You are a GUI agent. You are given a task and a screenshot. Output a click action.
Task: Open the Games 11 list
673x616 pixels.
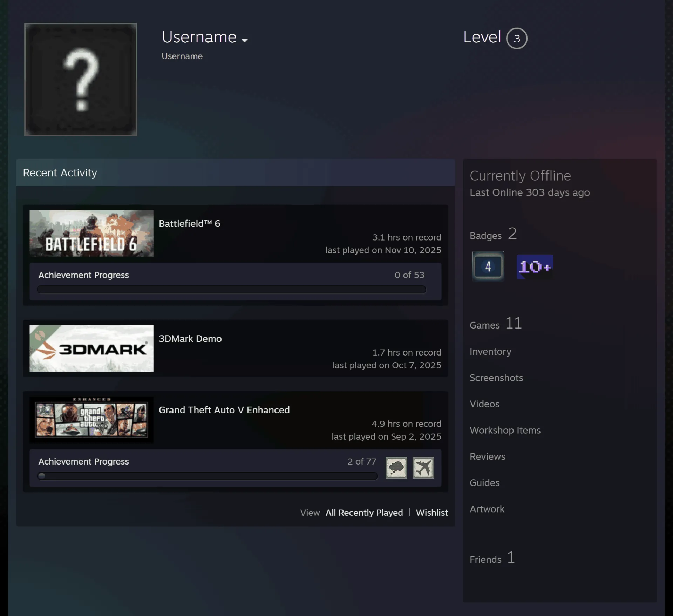tap(496, 323)
